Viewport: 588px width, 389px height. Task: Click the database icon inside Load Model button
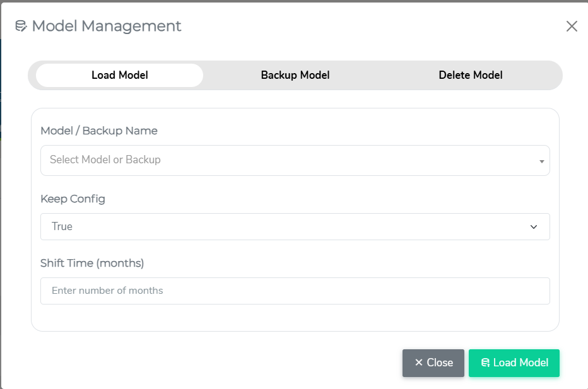(x=485, y=363)
